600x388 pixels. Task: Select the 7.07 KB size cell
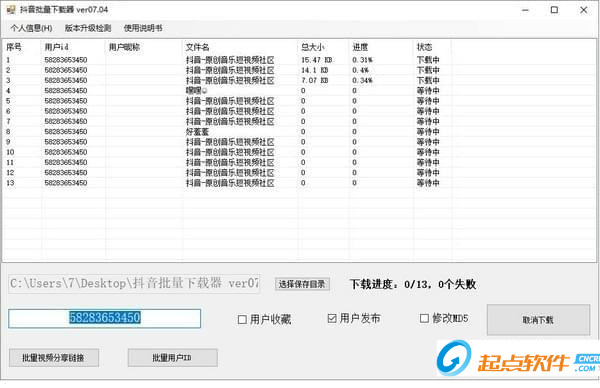coord(315,81)
